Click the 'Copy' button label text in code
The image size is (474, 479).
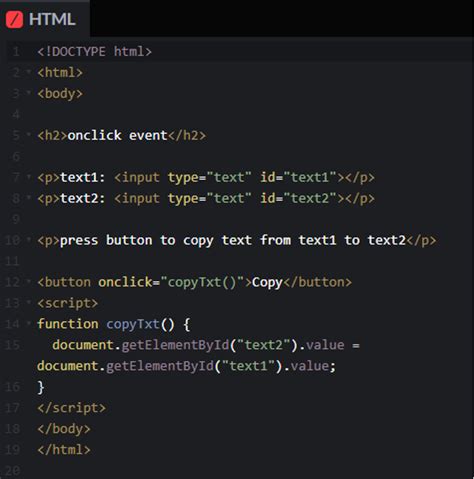[x=267, y=283]
